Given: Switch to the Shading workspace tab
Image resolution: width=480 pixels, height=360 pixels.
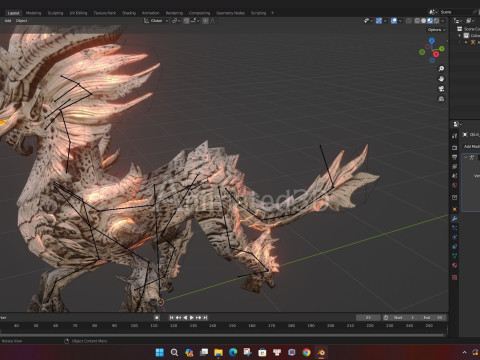Looking at the screenshot, I should coord(129,13).
